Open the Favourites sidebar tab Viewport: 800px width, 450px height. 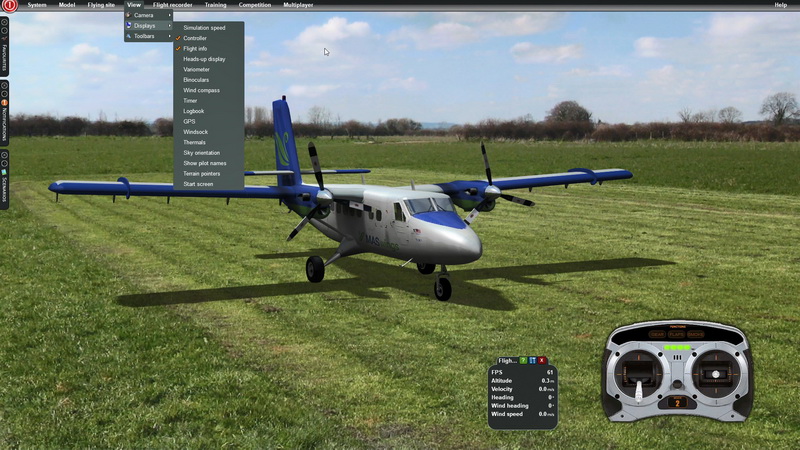point(4,47)
